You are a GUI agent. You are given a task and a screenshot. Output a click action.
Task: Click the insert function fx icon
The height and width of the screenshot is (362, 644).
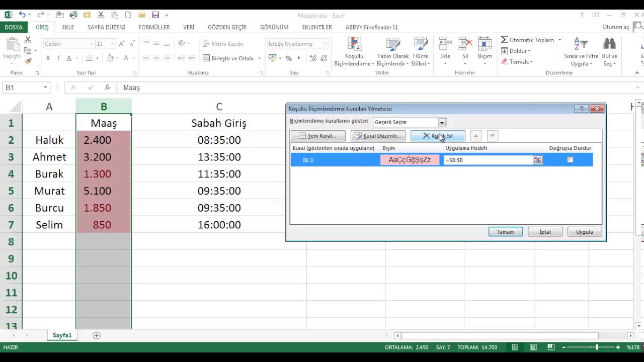pyautogui.click(x=107, y=87)
